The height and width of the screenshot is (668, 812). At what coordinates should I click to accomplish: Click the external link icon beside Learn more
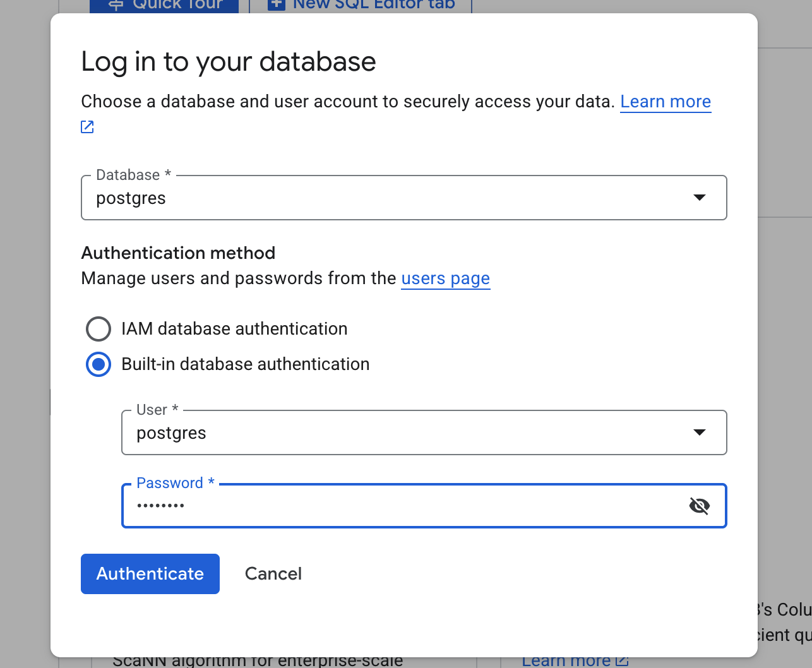pyautogui.click(x=87, y=126)
